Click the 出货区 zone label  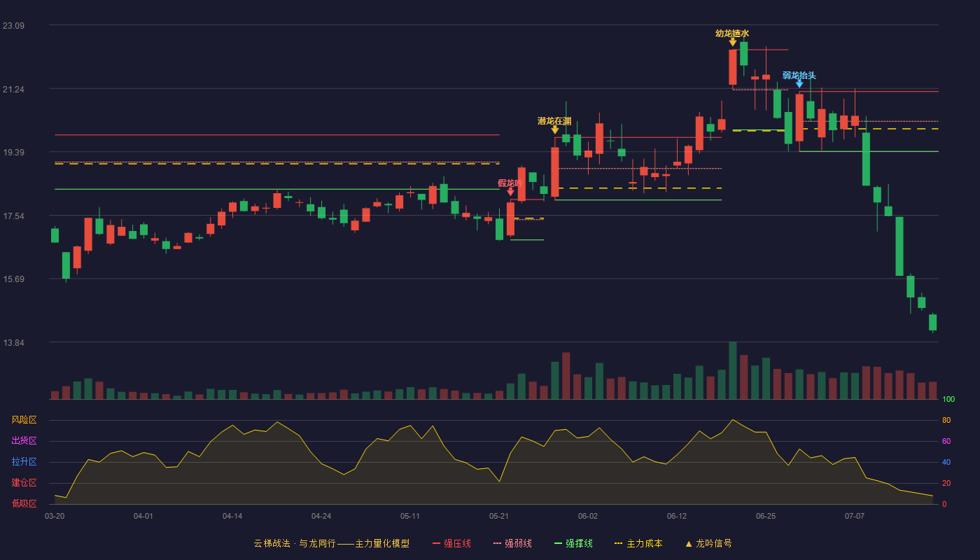24,441
